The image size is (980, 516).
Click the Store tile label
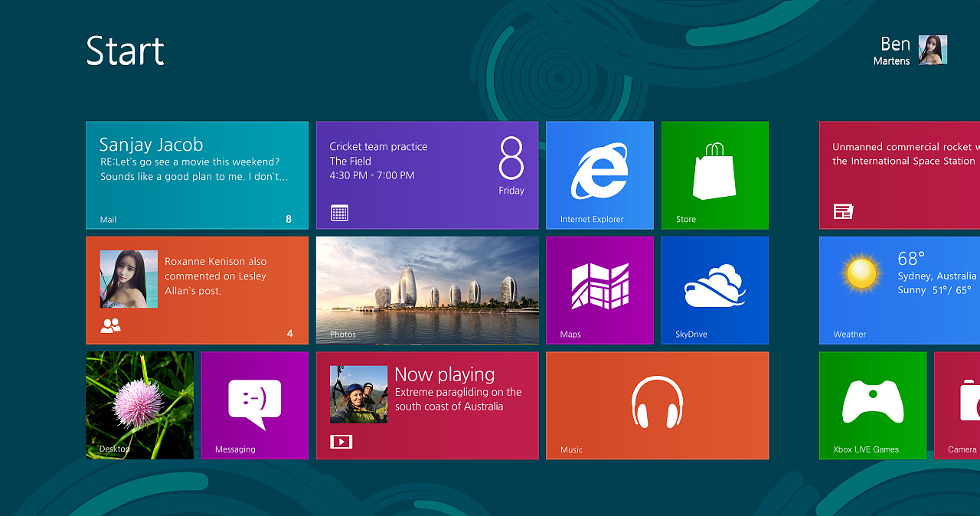(686, 219)
